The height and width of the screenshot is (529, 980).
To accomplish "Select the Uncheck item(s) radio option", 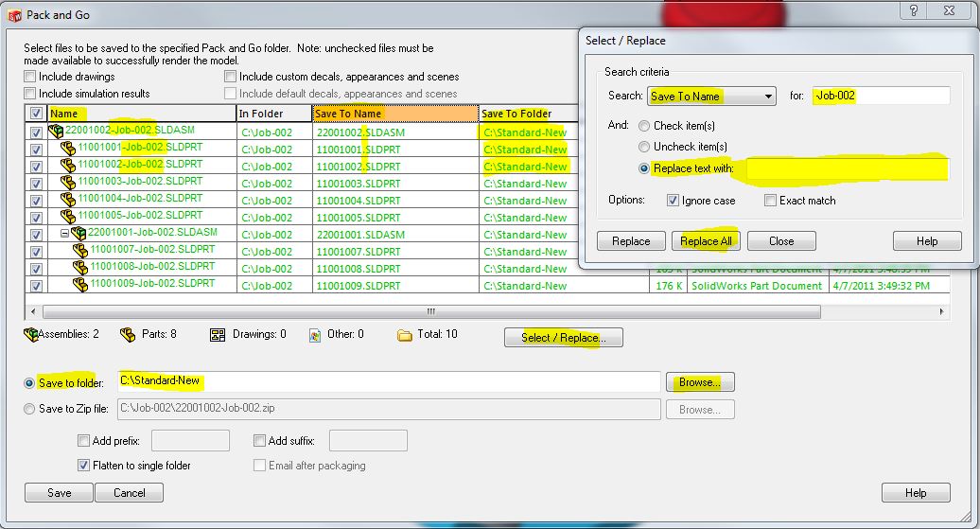I will click(x=644, y=147).
